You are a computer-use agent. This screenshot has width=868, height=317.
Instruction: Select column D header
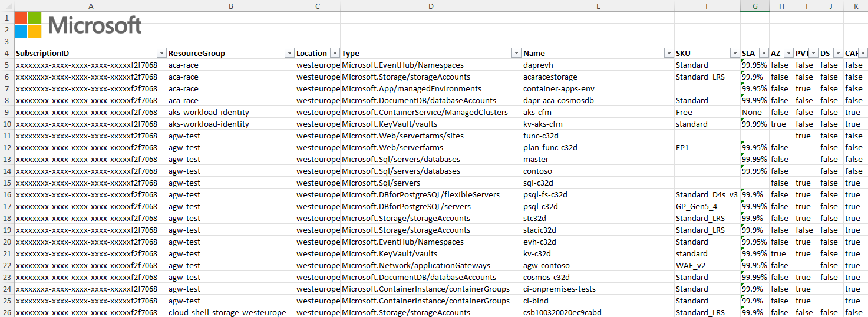click(x=431, y=6)
